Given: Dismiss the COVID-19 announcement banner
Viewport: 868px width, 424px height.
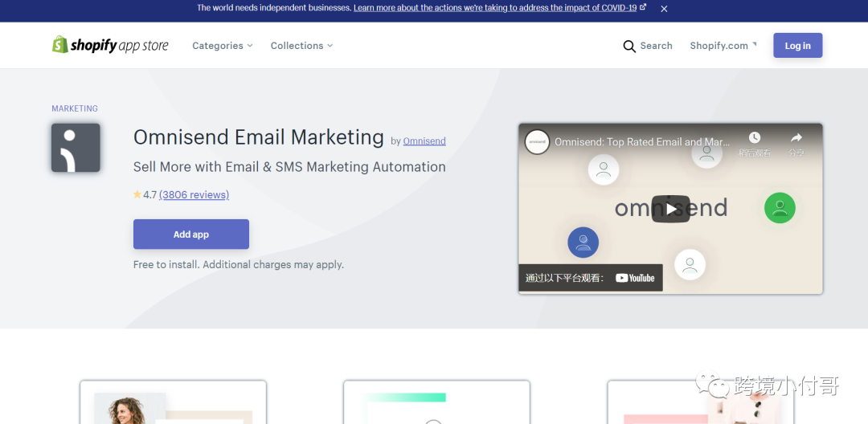Looking at the screenshot, I should (665, 8).
